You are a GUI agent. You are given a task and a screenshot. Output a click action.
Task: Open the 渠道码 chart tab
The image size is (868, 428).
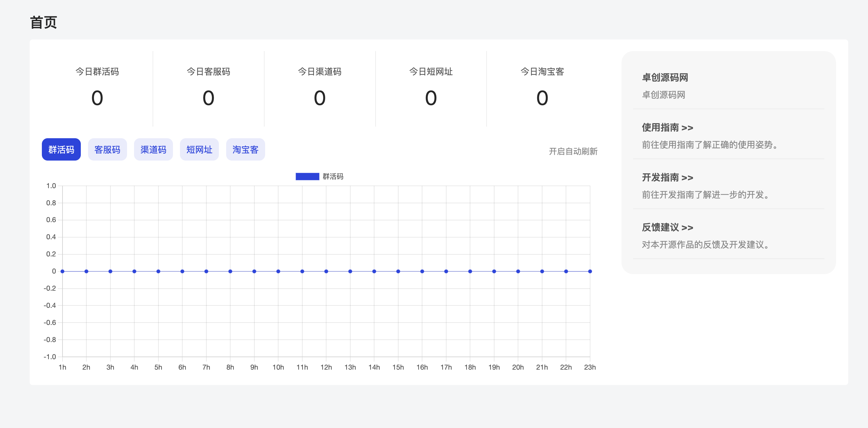tap(153, 150)
